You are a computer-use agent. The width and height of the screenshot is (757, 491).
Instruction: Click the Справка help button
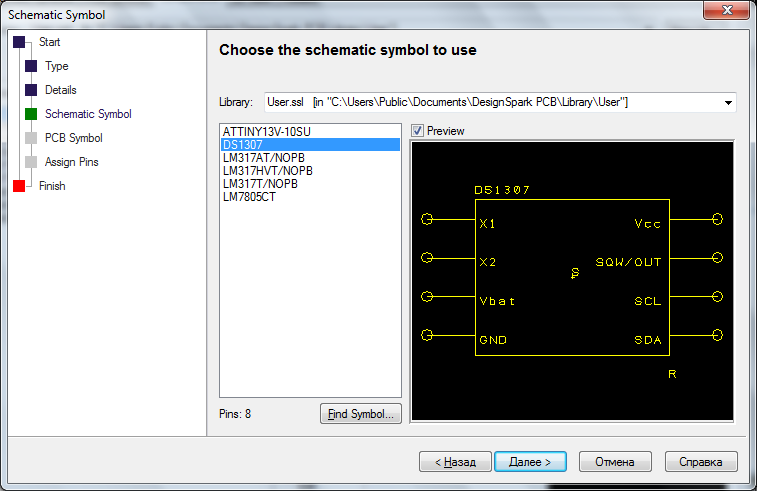point(701,462)
